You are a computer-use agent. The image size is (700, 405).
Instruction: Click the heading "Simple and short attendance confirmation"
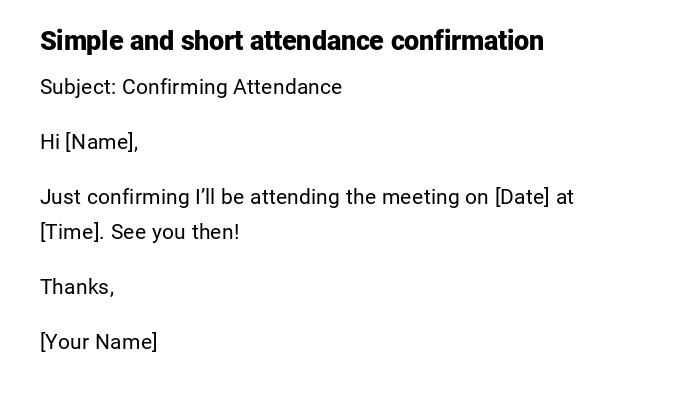[x=291, y=41]
